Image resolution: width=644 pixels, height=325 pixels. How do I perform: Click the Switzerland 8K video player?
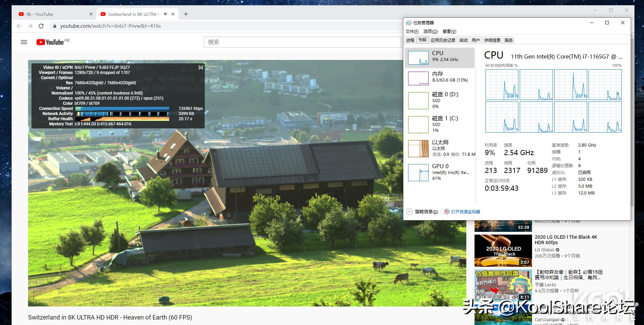click(247, 183)
